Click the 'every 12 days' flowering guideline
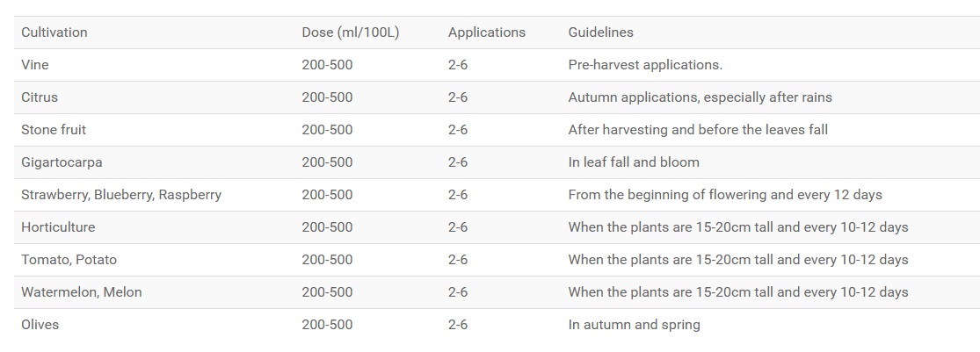The height and width of the screenshot is (352, 980). coord(725,195)
